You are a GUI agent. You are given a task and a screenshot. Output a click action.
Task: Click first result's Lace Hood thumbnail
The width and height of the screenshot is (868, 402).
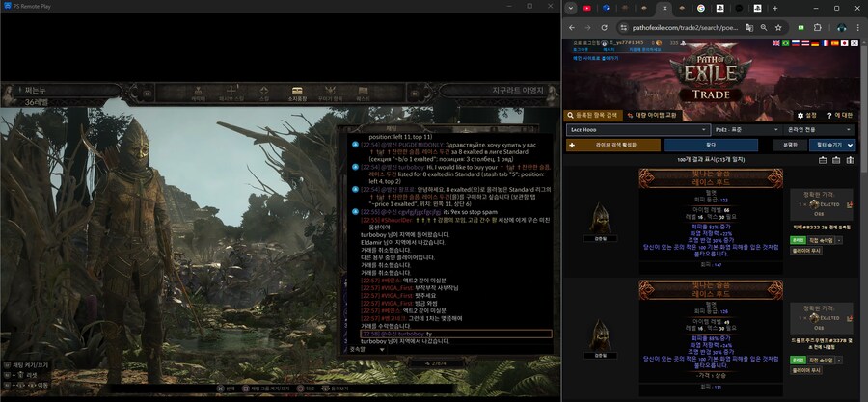pos(601,217)
